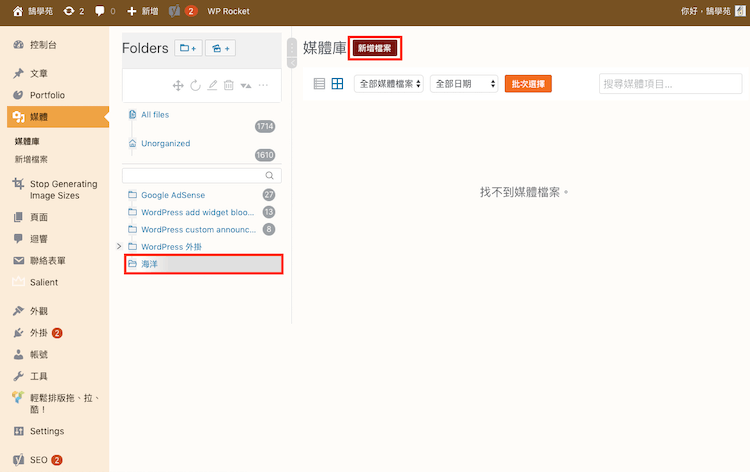Click the folder sort arrows icon
750x472 pixels.
(245, 86)
